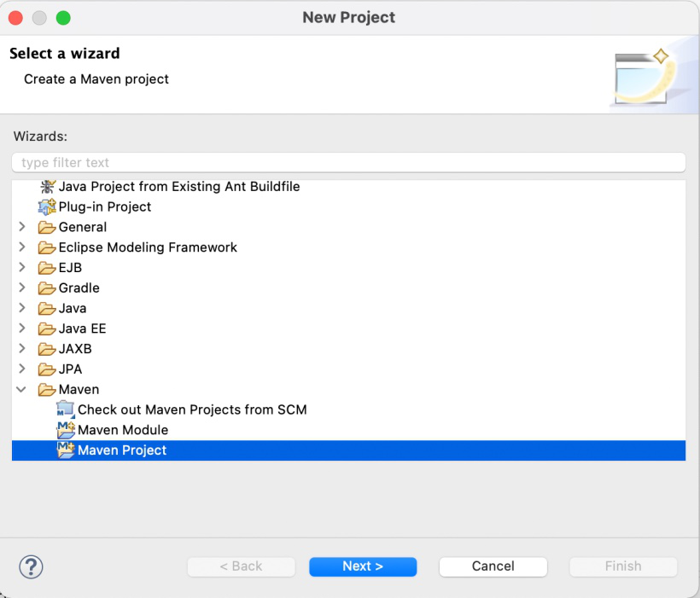Select Maven Module wizard entry

coord(123,430)
